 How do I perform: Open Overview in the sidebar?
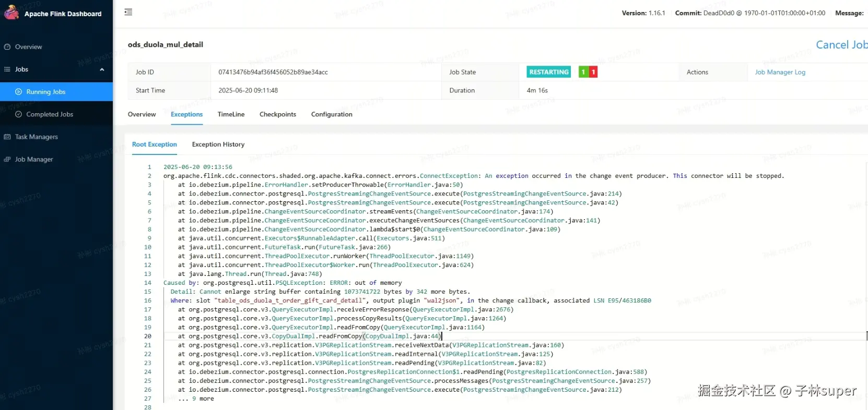click(56, 47)
